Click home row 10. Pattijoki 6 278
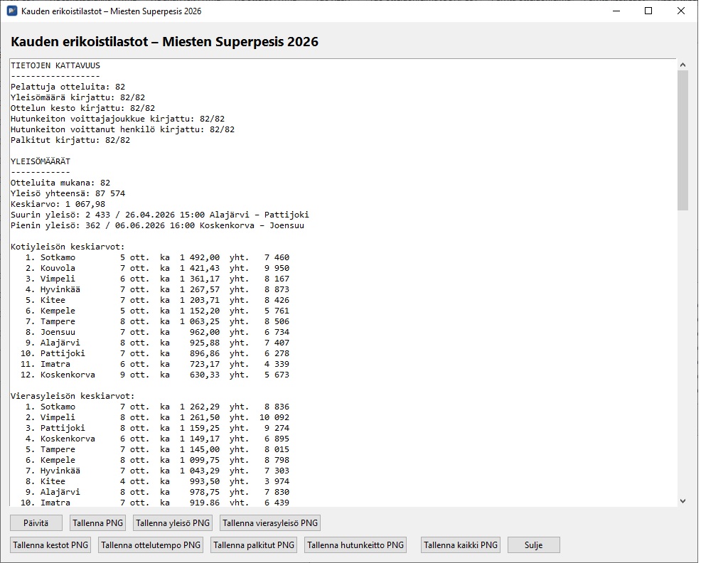728x563 pixels. (154, 354)
